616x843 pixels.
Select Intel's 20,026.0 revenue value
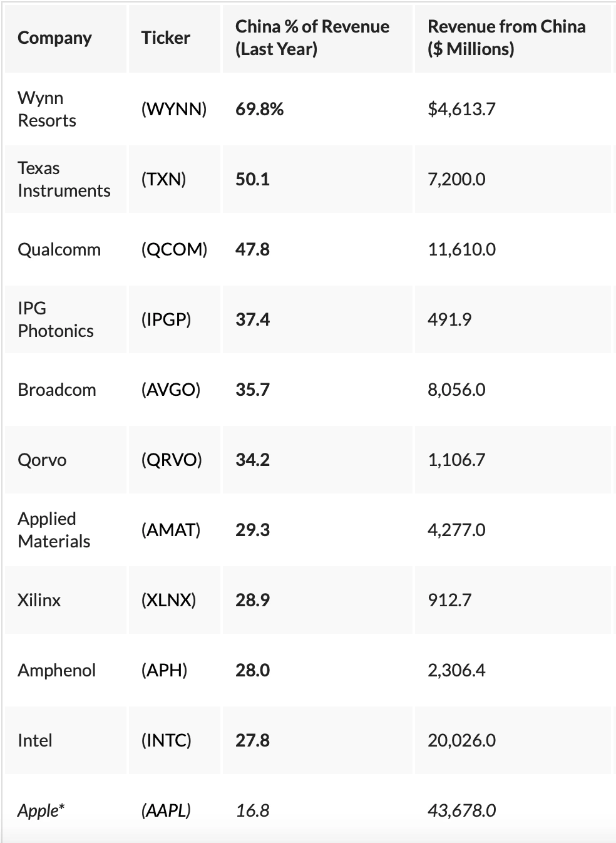point(461,740)
